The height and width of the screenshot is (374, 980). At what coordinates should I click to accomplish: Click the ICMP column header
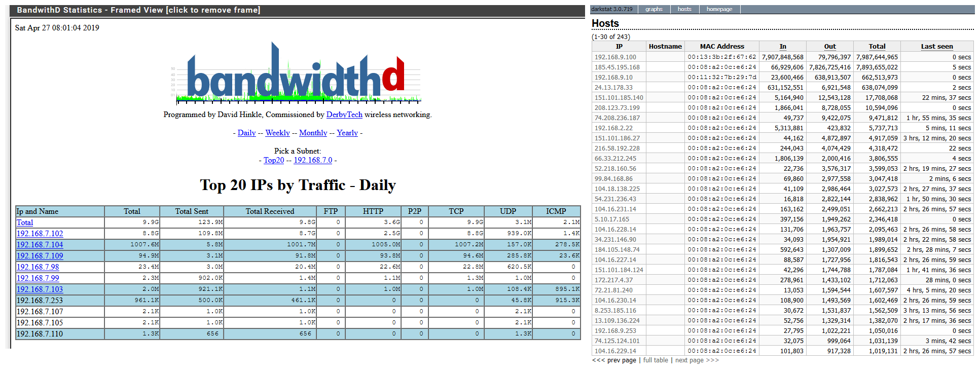pyautogui.click(x=556, y=211)
